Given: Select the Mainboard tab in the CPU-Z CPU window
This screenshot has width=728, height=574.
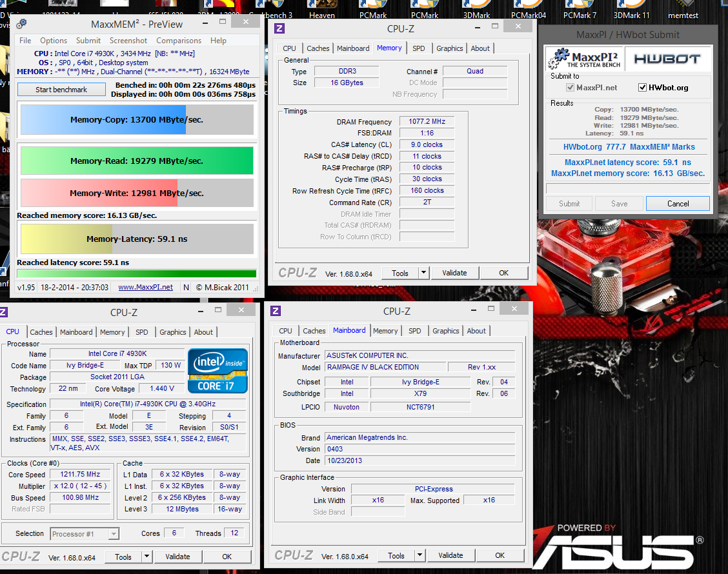Looking at the screenshot, I should click(76, 332).
